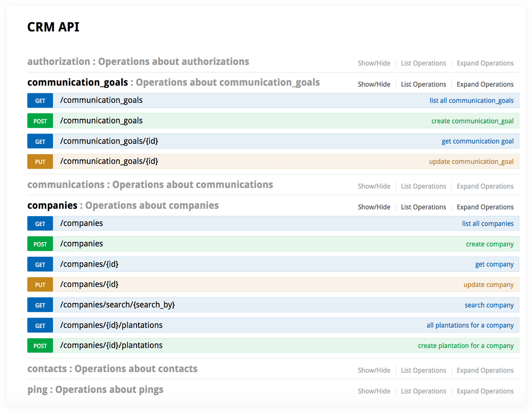Image resolution: width=532 pixels, height=414 pixels.
Task: Click Expand Operations for companies
Action: click(485, 207)
